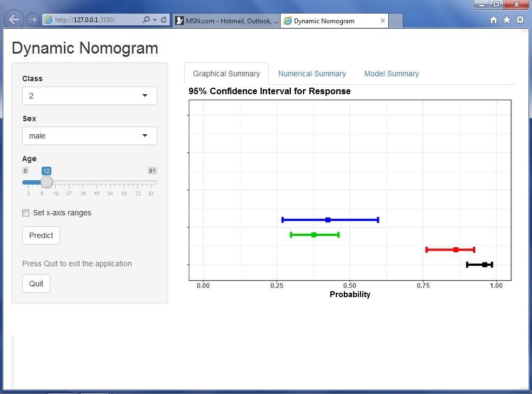
Task: Click the '95% Confidence Interval for Response' title
Action: pyautogui.click(x=270, y=91)
